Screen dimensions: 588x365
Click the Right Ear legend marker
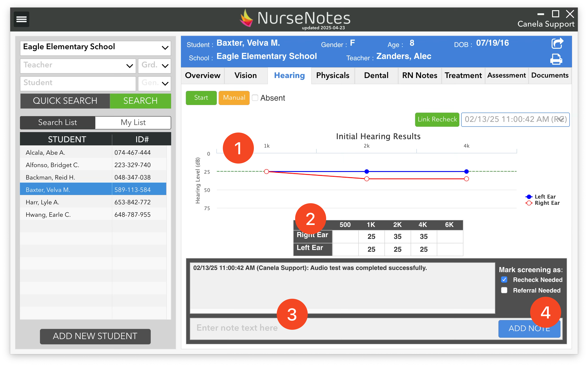[529, 203]
